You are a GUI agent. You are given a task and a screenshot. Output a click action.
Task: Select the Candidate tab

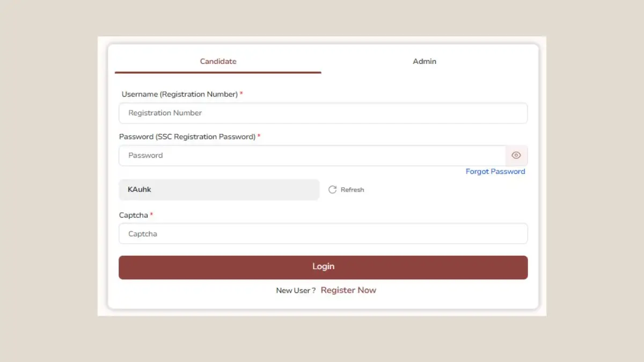(218, 62)
